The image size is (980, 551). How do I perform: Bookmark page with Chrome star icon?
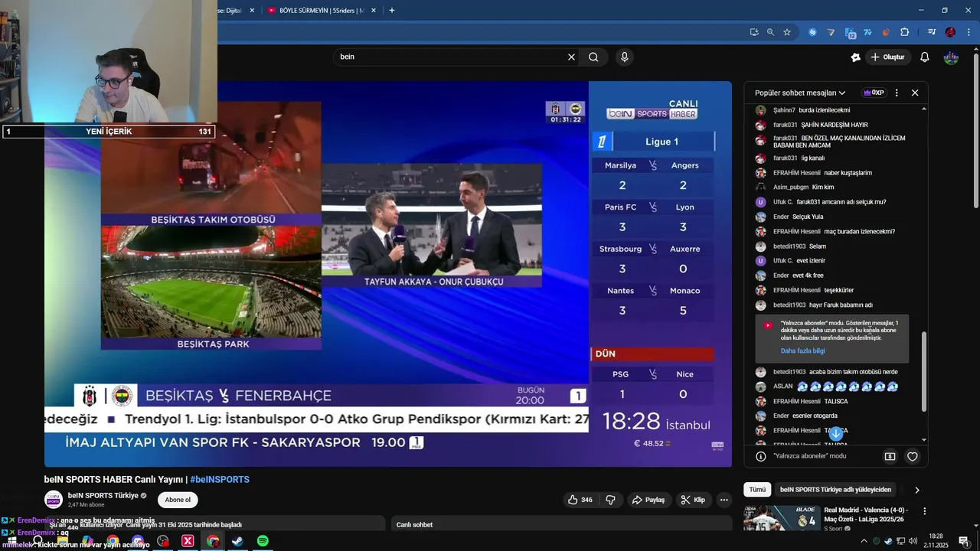tap(786, 32)
